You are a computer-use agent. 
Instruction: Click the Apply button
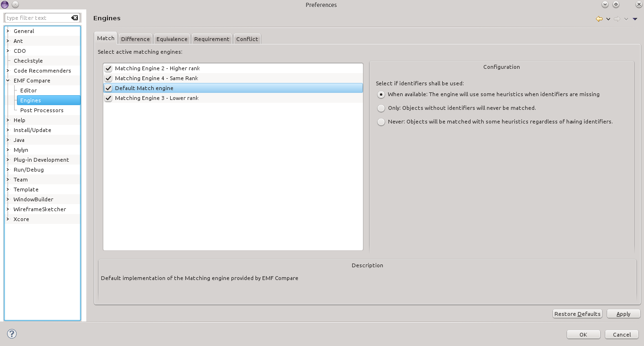623,314
